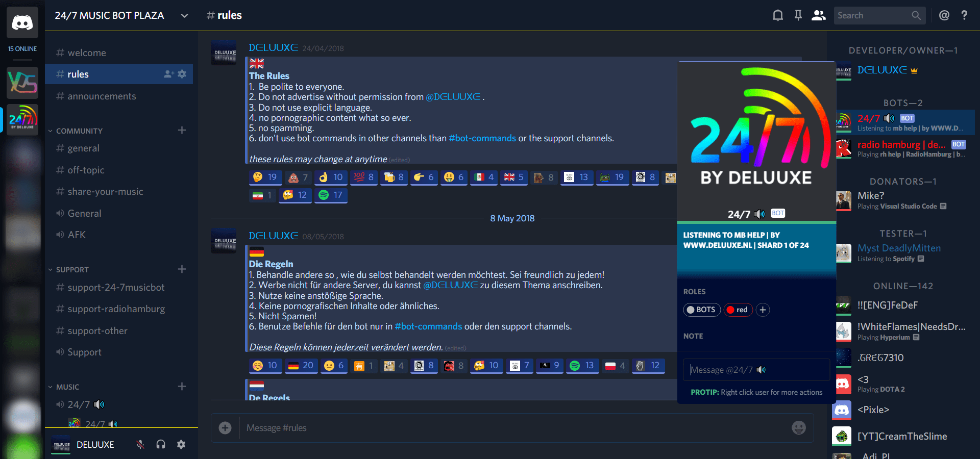980x459 pixels.
Task: Open the share-your-music channel
Action: pyautogui.click(x=119, y=191)
